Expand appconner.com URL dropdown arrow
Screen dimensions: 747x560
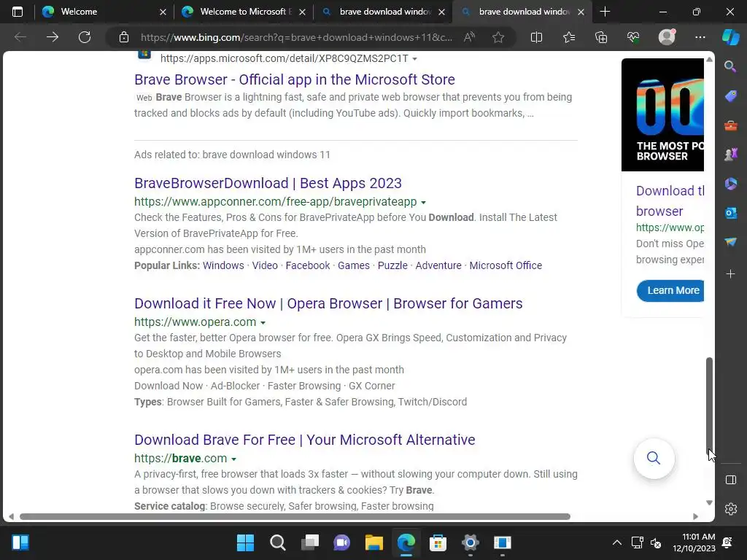(423, 203)
